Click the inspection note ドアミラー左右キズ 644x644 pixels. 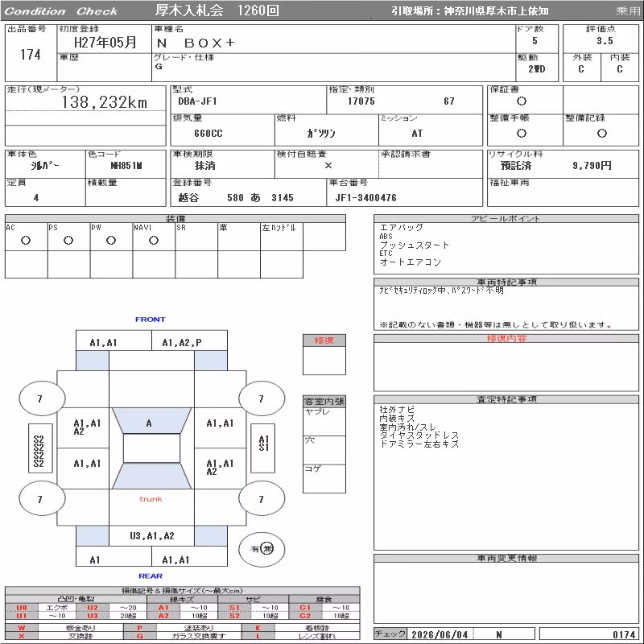tap(419, 444)
